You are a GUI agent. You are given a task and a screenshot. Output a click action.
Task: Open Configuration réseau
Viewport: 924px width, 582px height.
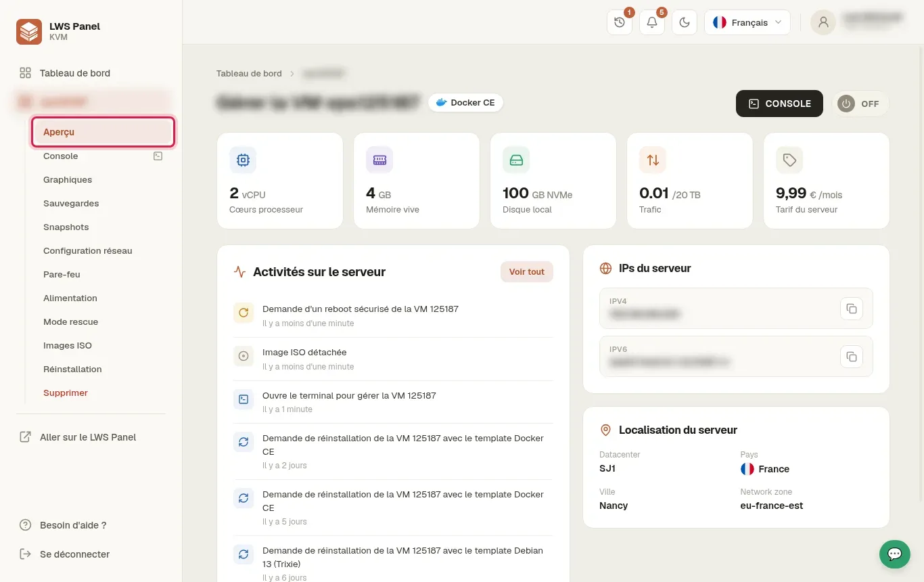[88, 250]
